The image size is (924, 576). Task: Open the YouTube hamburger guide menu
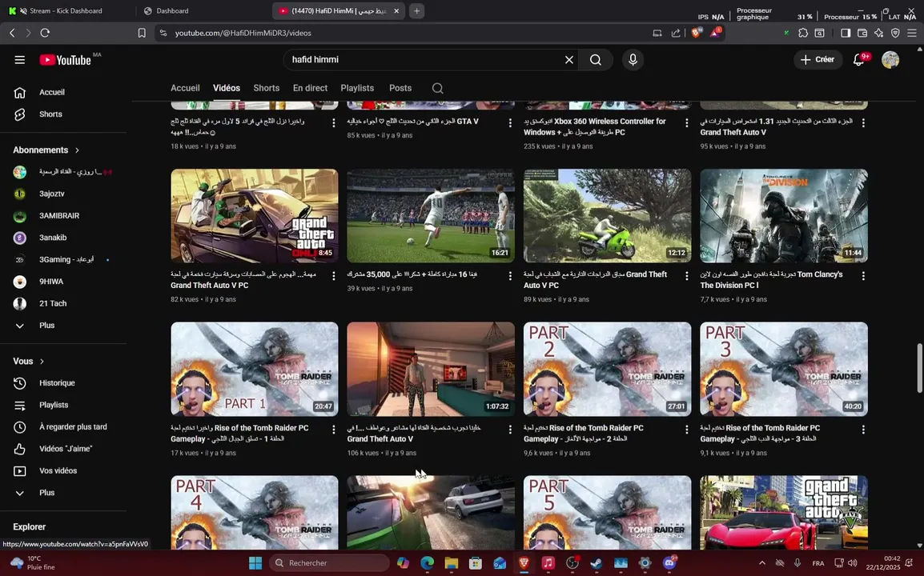19,60
